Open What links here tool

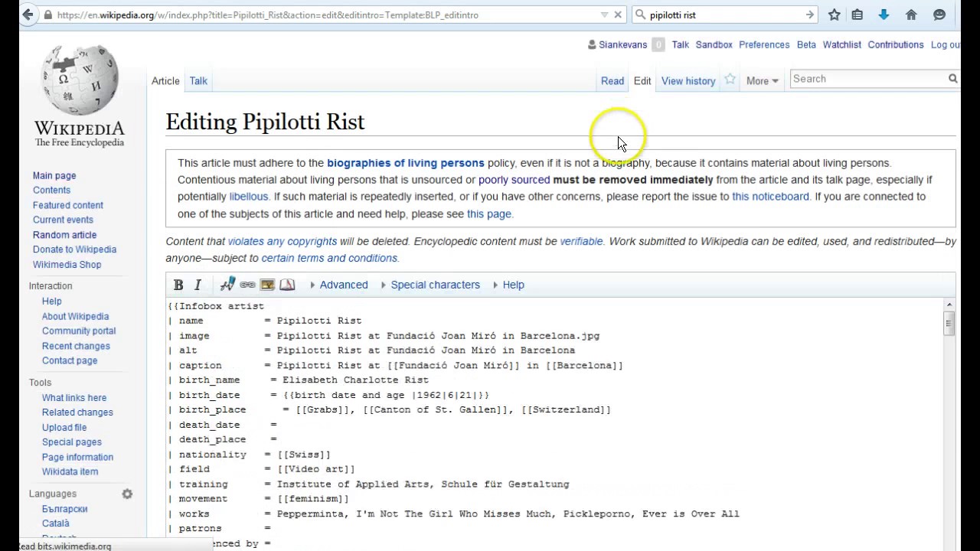pyautogui.click(x=74, y=398)
